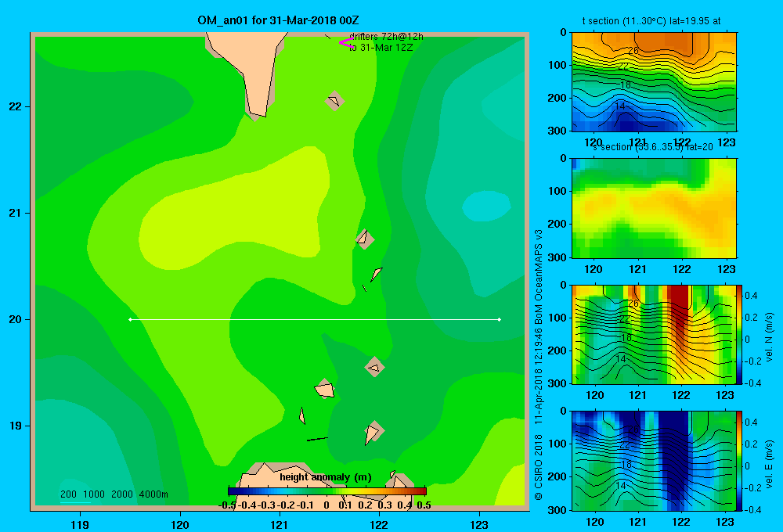Click the '-0.5' value on height anomaly scale
The width and height of the screenshot is (783, 532).
pos(227,505)
